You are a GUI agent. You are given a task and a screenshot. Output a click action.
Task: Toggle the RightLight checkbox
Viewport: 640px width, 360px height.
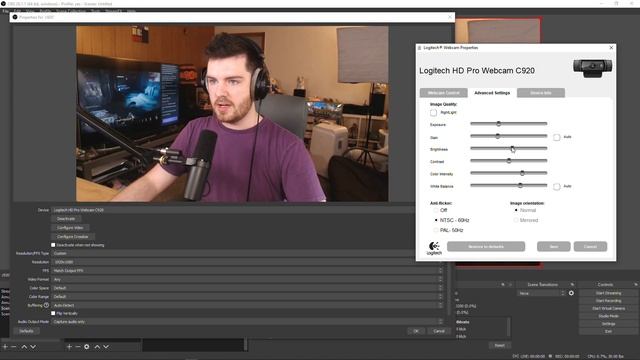(x=433, y=112)
